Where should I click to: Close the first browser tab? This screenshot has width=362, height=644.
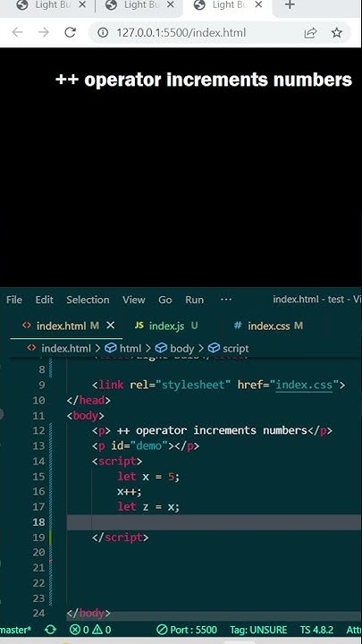click(x=82, y=5)
